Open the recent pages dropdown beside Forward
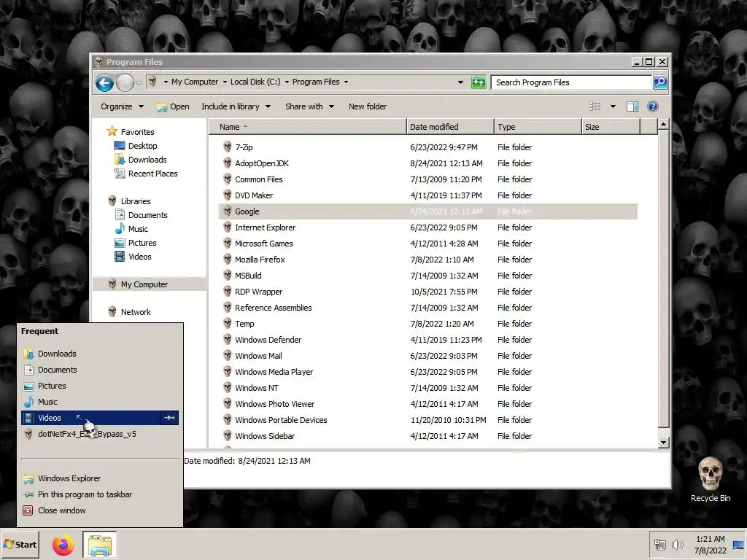Viewport: 747px width, 560px height. (139, 83)
